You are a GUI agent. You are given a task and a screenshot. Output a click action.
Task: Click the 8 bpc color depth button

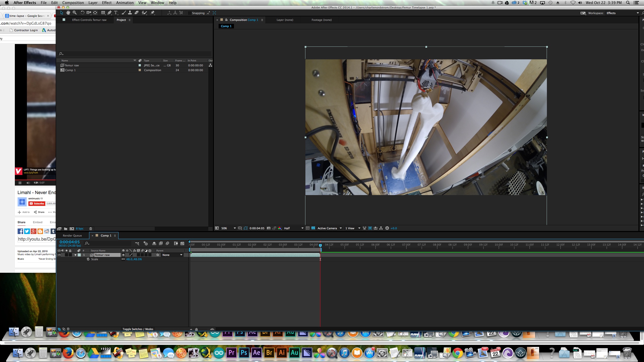(x=79, y=229)
